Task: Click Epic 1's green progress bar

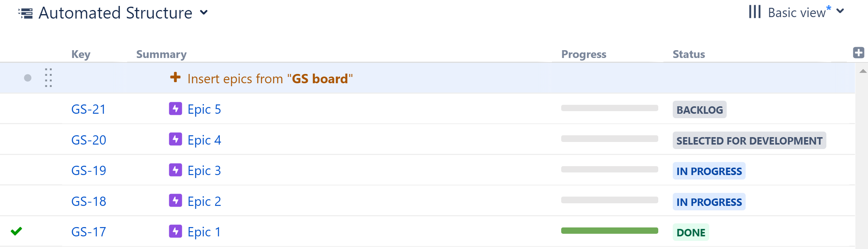Action: tap(610, 230)
